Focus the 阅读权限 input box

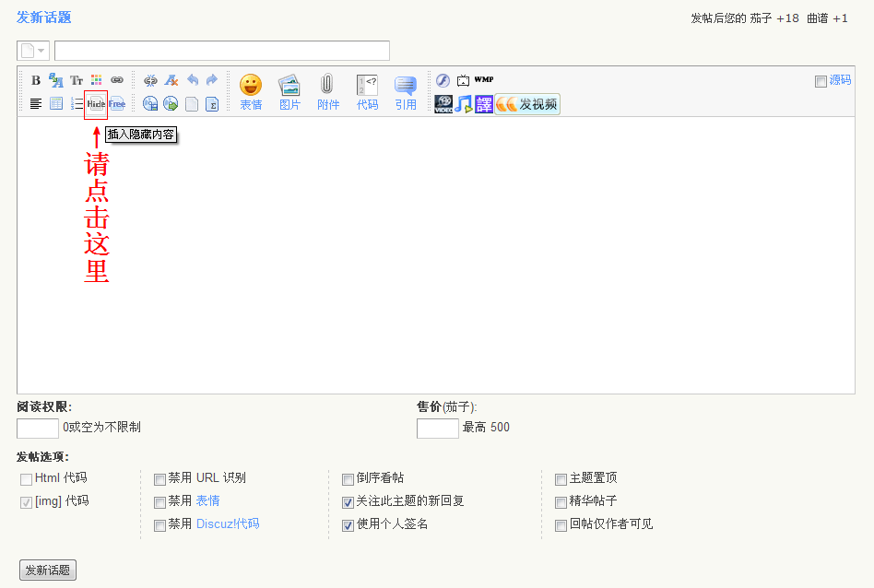pyautogui.click(x=38, y=428)
